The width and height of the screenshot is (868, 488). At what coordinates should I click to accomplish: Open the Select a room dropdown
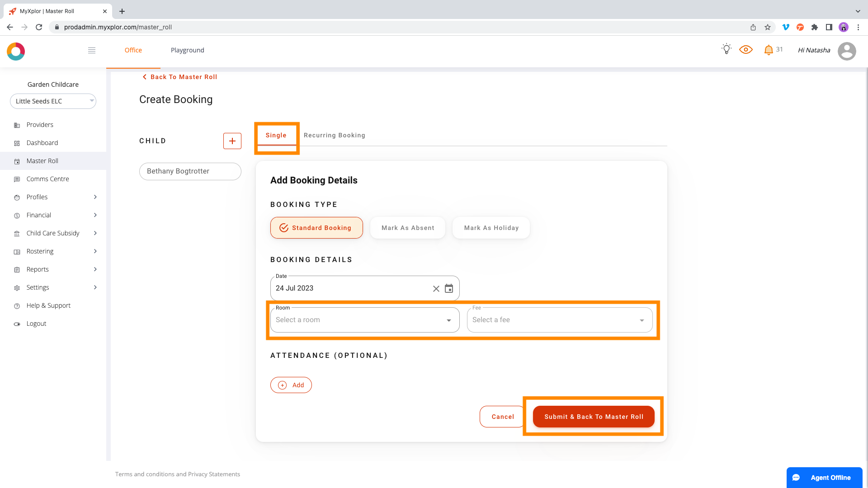[x=364, y=320]
